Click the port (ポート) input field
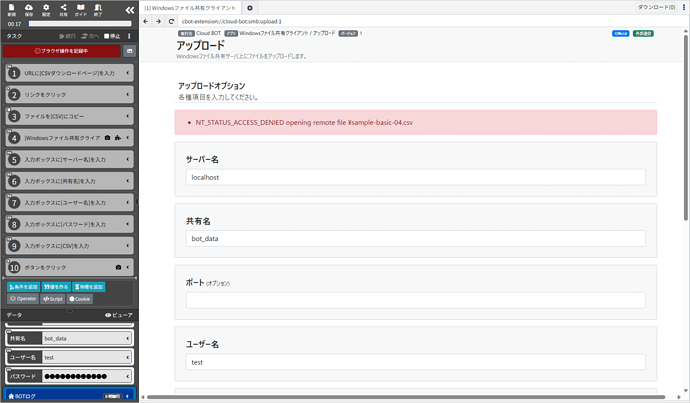Image resolution: width=690 pixels, height=403 pixels. pos(415,300)
